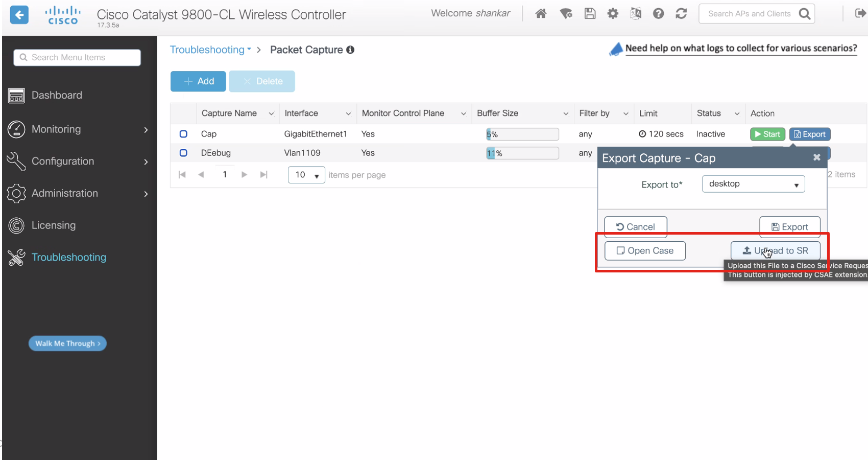The width and height of the screenshot is (868, 460).
Task: Open Troubleshooting menu item
Action: 69,258
